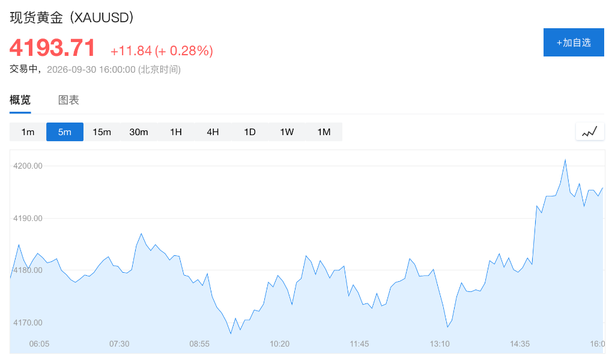This screenshot has height=364, width=615.
Task: Click the +11.84 (+0.28%) change text
Action: [162, 50]
